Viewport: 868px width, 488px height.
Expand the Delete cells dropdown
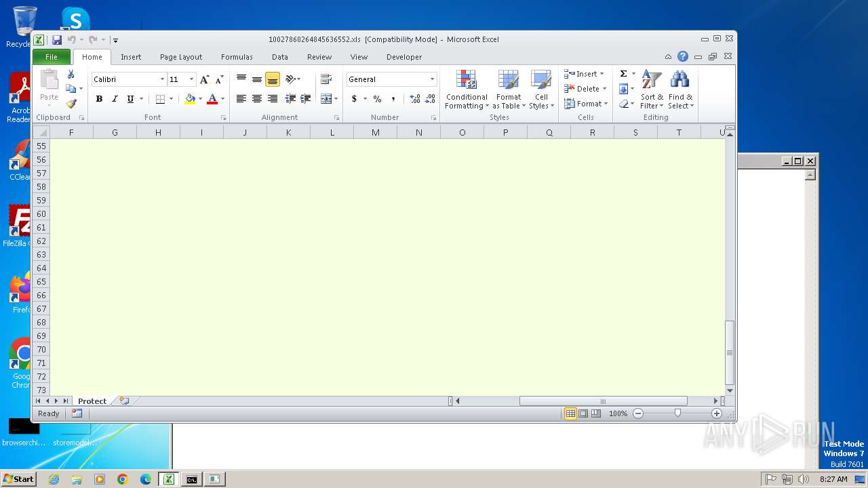tap(604, 89)
